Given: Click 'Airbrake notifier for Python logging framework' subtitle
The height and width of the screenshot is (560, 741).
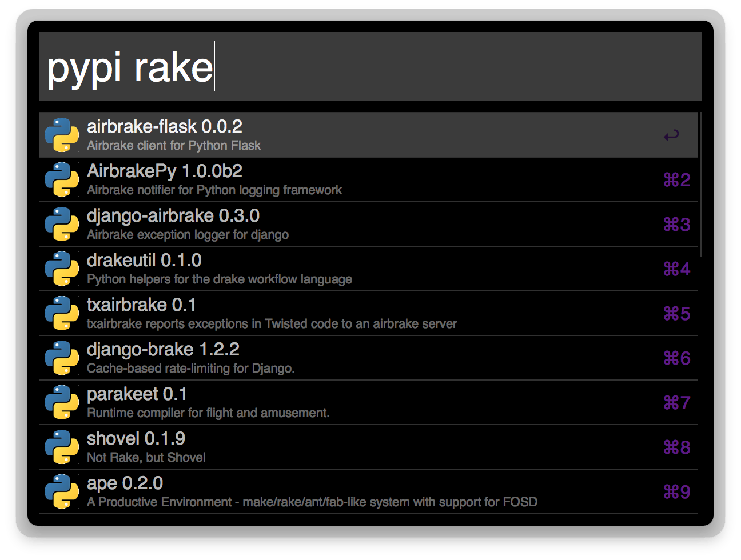Looking at the screenshot, I should click(214, 190).
